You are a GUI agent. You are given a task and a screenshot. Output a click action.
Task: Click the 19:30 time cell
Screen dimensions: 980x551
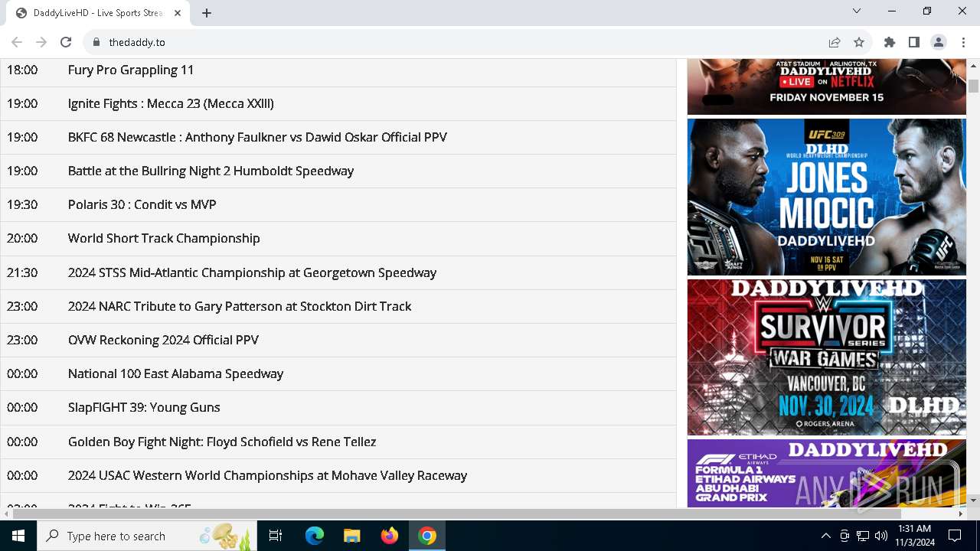point(22,204)
